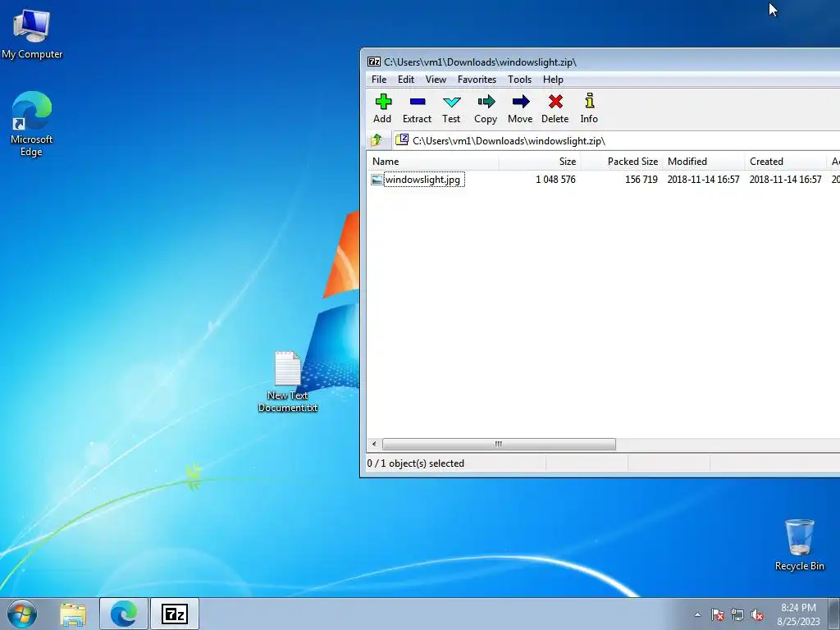Open the Edit menu
The image size is (840, 630).
(405, 80)
